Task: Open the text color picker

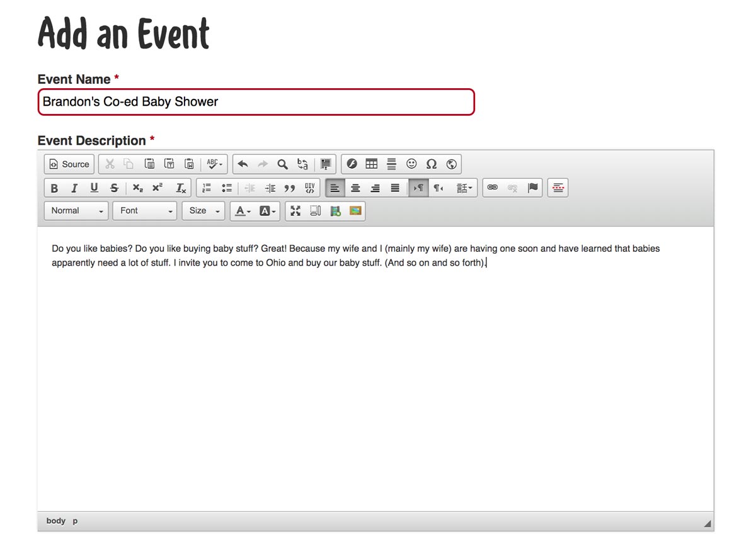Action: tap(243, 211)
